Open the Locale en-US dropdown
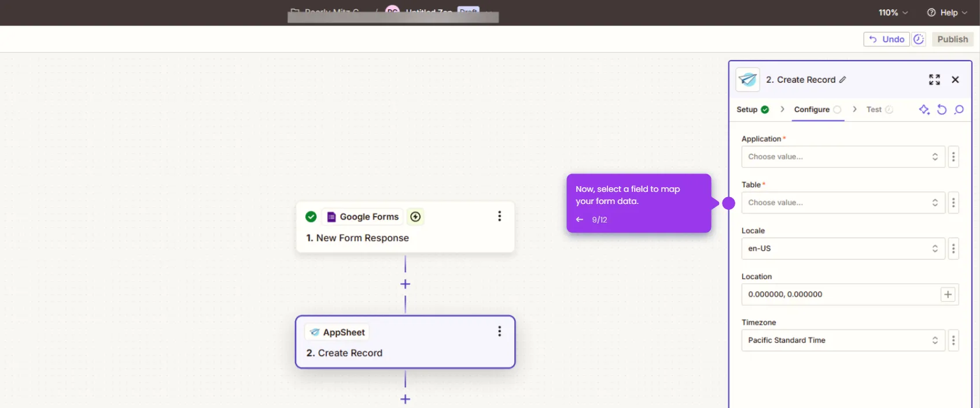Screen dimensions: 980x408 [x=843, y=248]
